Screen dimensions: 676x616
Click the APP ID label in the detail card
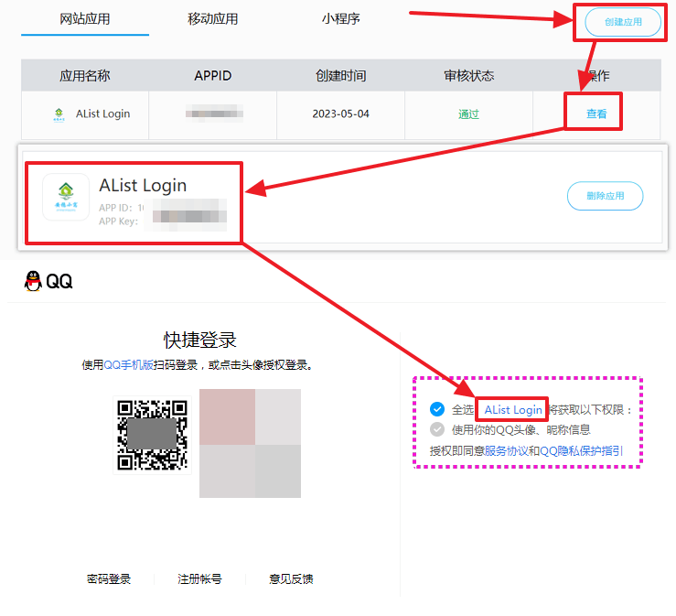click(x=115, y=208)
